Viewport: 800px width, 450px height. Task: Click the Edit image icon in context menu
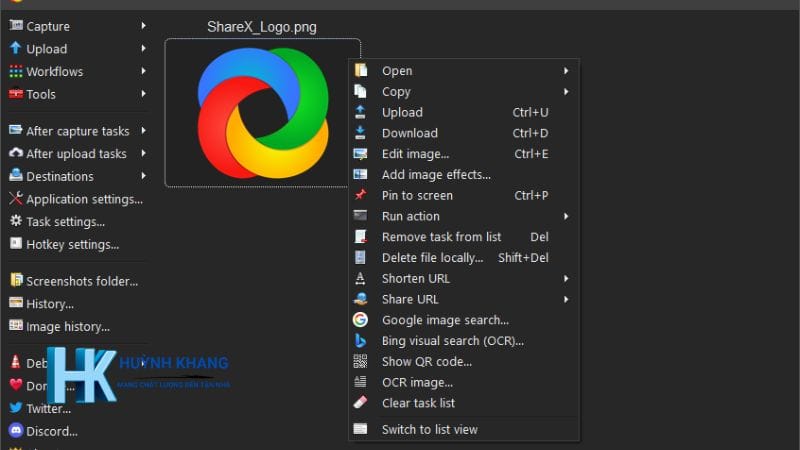(x=360, y=154)
